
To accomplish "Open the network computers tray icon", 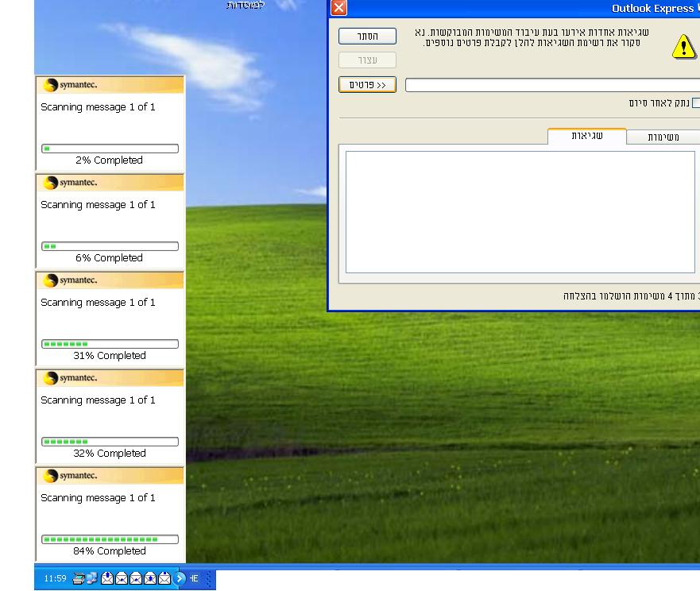I will [x=92, y=578].
